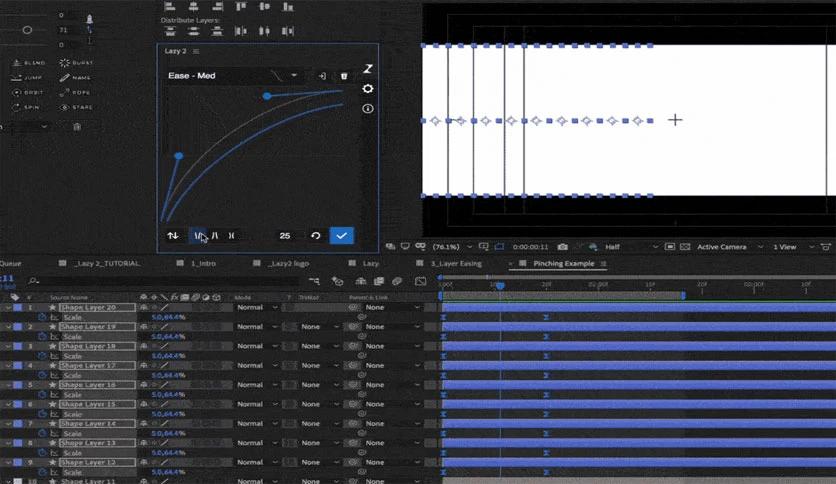Open the Active Camera dropdown
The width and height of the screenshot is (836, 484).
point(730,247)
